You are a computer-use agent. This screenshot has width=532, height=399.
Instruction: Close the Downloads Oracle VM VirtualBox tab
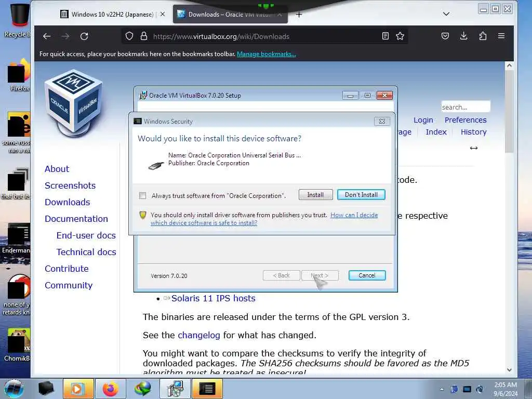(x=280, y=14)
